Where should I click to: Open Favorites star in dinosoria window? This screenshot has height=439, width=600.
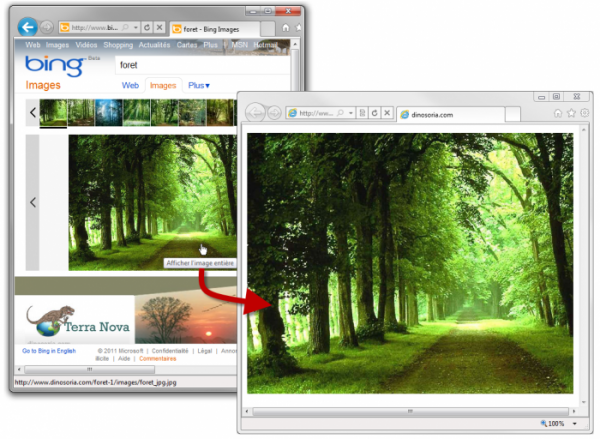pos(571,114)
